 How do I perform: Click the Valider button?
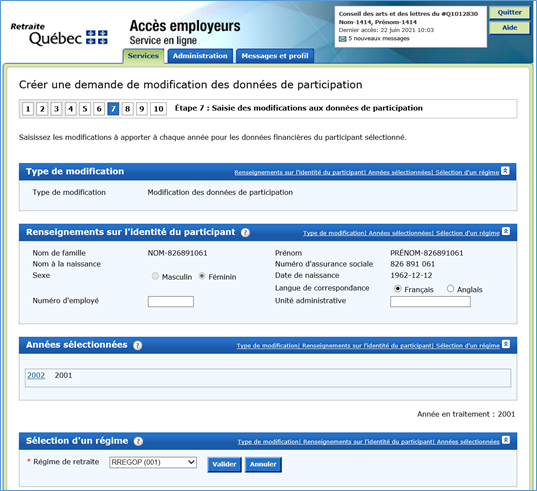[x=224, y=465]
